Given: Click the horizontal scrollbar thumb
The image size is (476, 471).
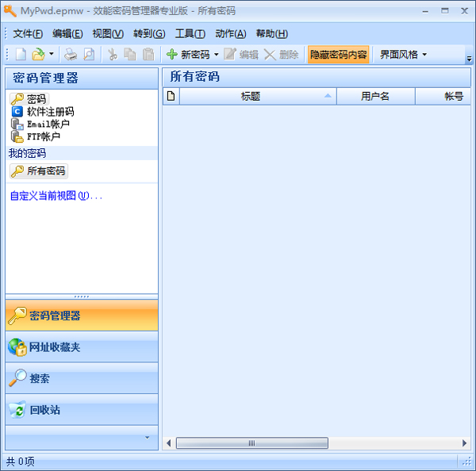Looking at the screenshot, I should pos(251,443).
